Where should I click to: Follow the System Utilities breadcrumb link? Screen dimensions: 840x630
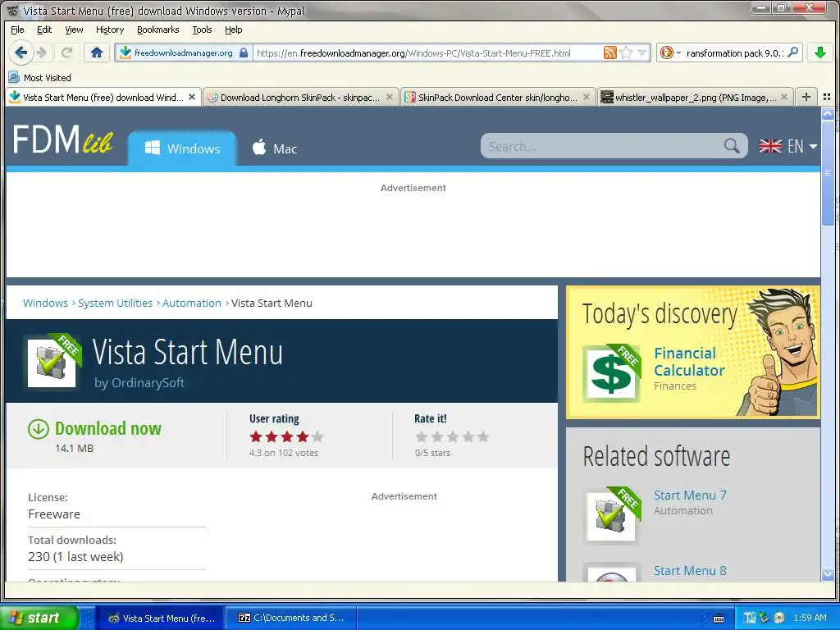point(115,303)
